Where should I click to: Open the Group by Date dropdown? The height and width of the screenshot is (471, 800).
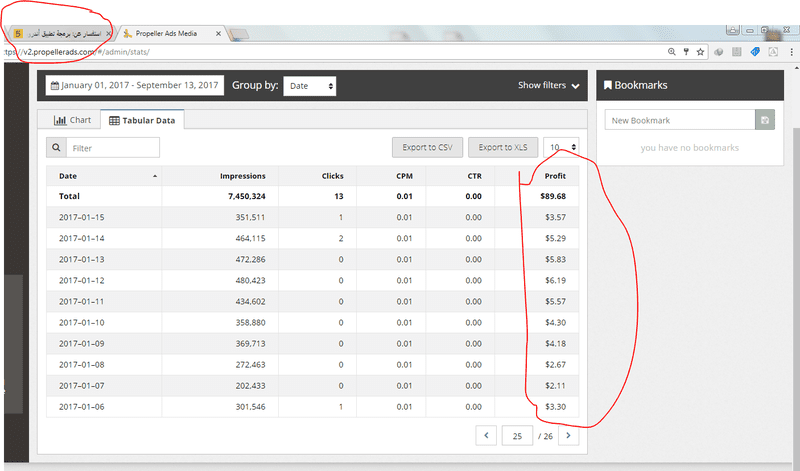point(309,86)
